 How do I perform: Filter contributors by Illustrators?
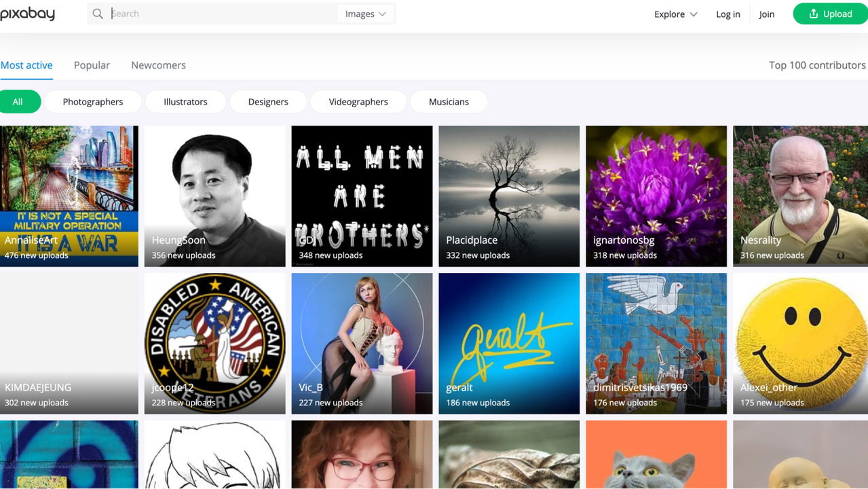click(x=185, y=102)
